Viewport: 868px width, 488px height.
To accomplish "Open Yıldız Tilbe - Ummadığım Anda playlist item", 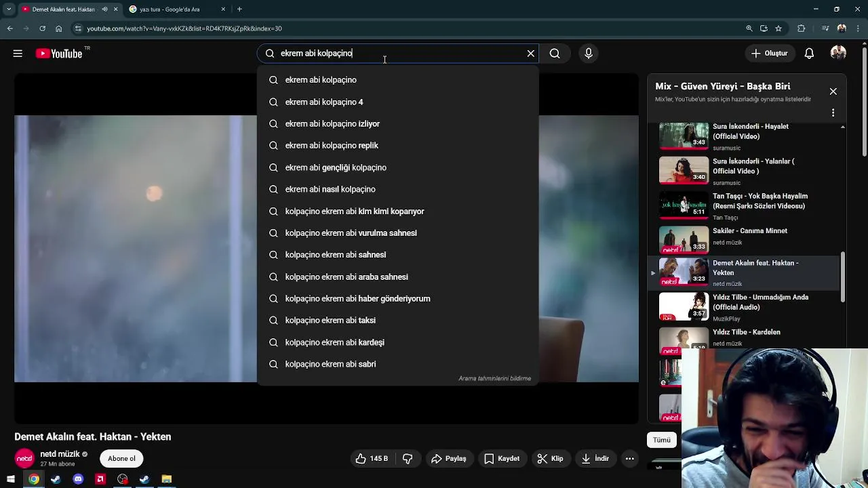I will [x=745, y=307].
